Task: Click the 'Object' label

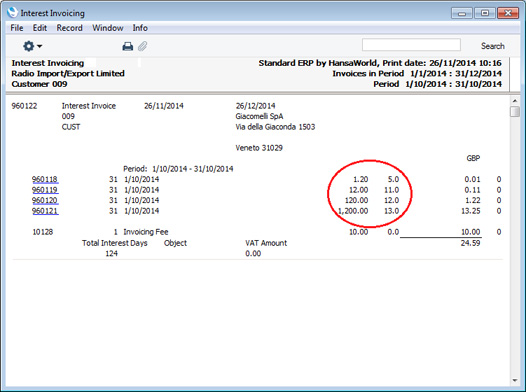Action: point(175,243)
